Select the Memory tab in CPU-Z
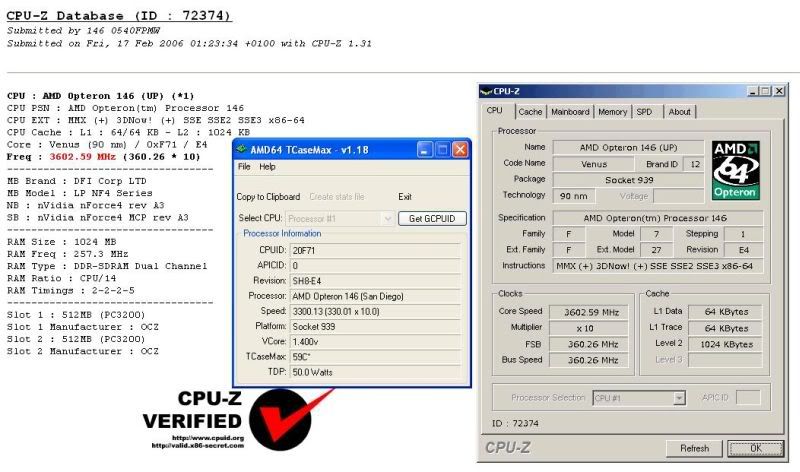Screen dimensions: 800x472 tap(612, 112)
